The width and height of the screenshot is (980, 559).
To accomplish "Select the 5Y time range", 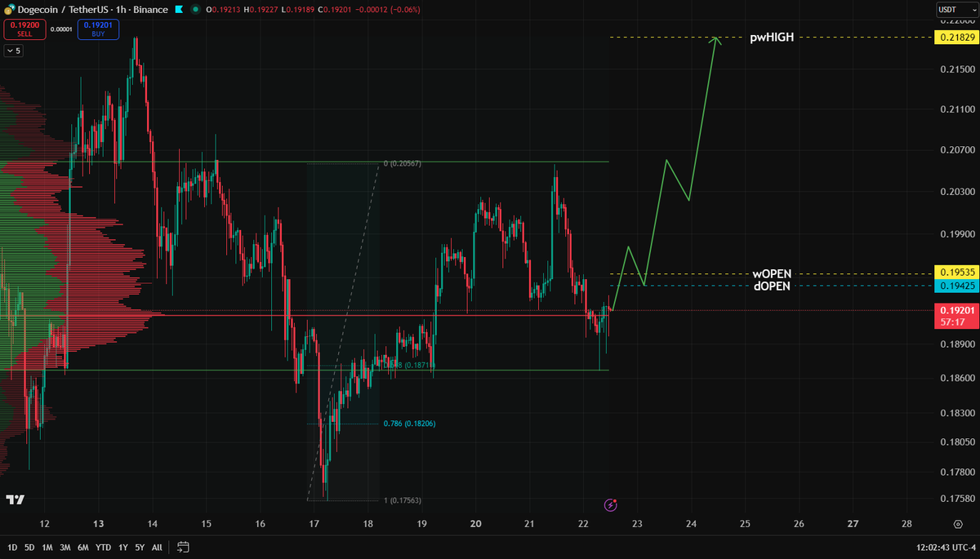I will [140, 547].
